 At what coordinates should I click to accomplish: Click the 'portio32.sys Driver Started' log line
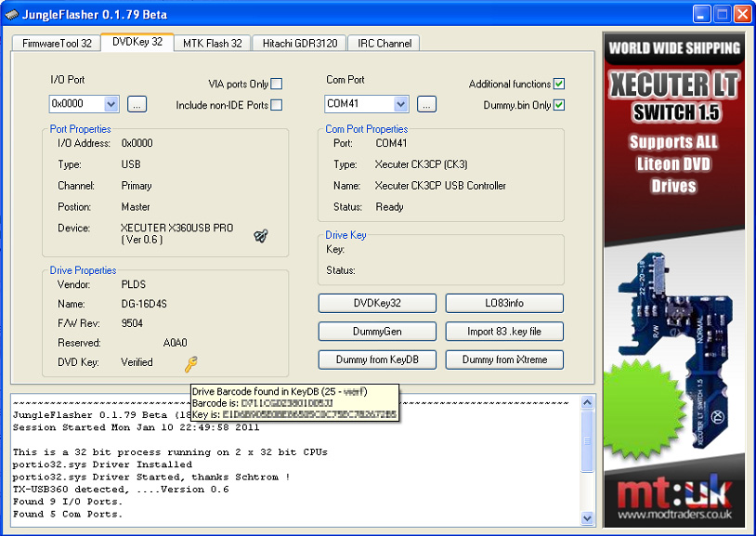pyautogui.click(x=151, y=477)
